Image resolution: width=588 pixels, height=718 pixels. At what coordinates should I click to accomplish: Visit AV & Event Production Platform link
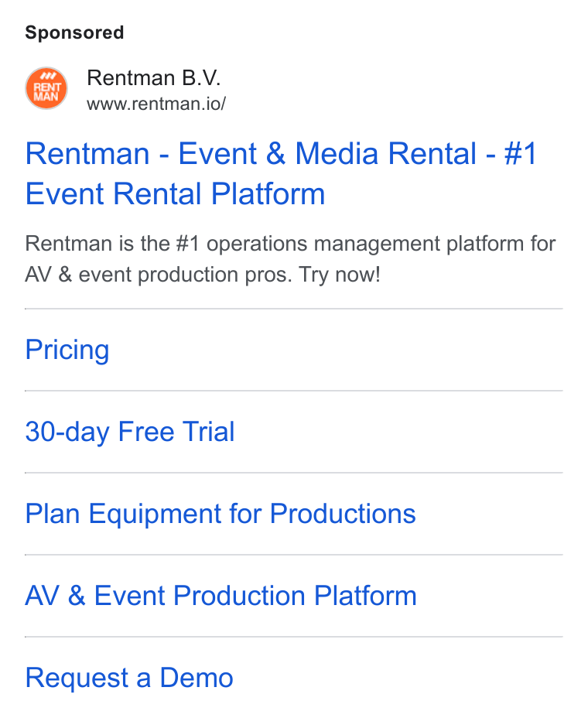tap(221, 596)
